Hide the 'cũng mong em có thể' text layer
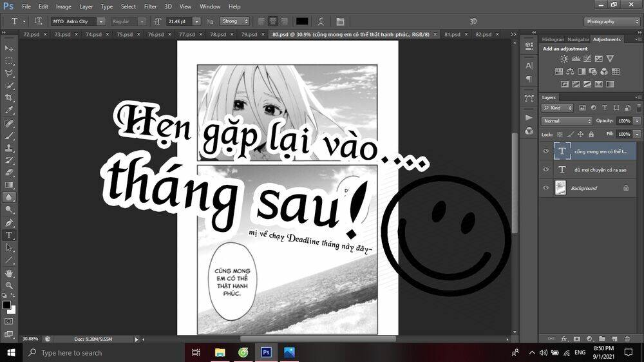The image size is (644, 362). click(x=546, y=151)
